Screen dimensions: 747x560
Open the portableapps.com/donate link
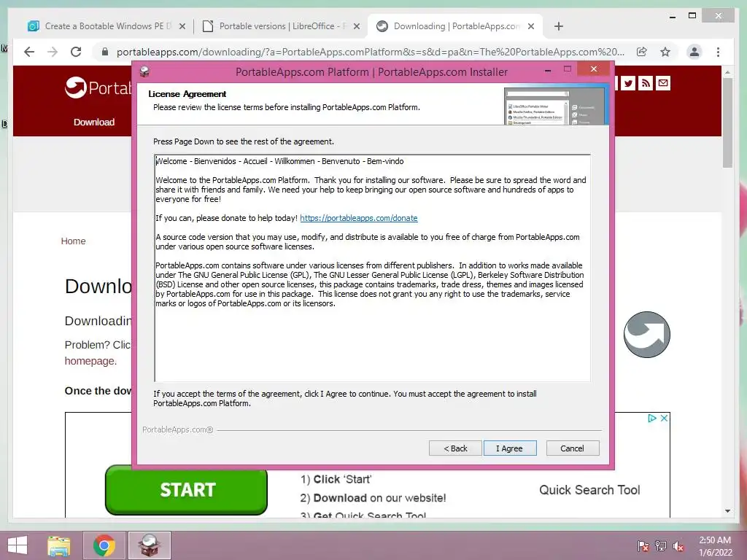coord(359,218)
